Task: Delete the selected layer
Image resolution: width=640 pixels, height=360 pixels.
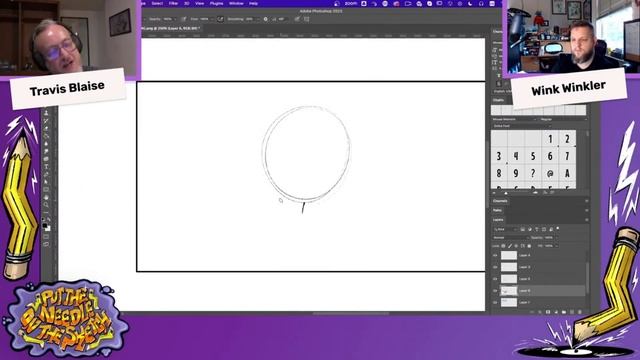Action: click(580, 312)
